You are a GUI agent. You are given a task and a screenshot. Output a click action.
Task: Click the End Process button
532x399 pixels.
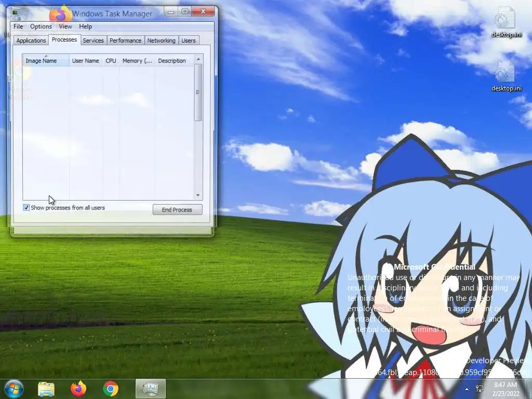tap(177, 210)
